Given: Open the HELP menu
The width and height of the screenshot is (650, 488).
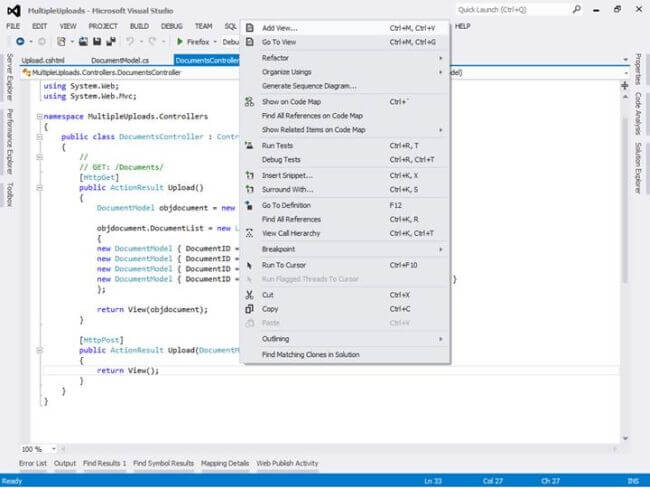Looking at the screenshot, I should [463, 26].
